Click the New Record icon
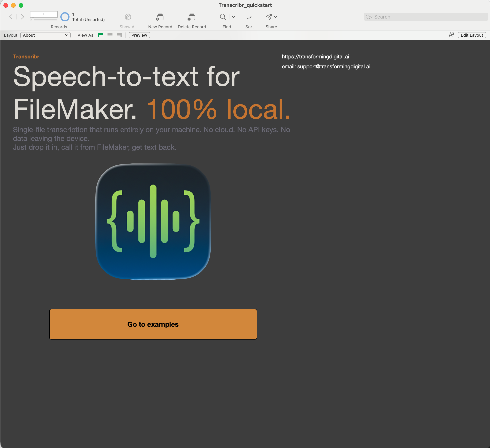 (x=160, y=17)
